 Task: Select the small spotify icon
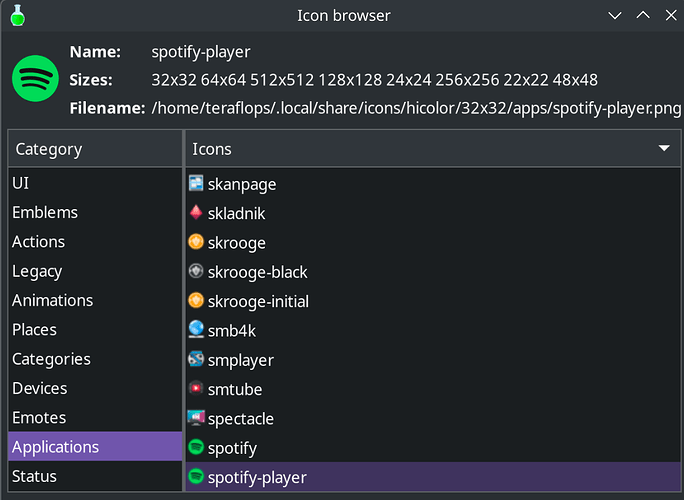coord(196,447)
